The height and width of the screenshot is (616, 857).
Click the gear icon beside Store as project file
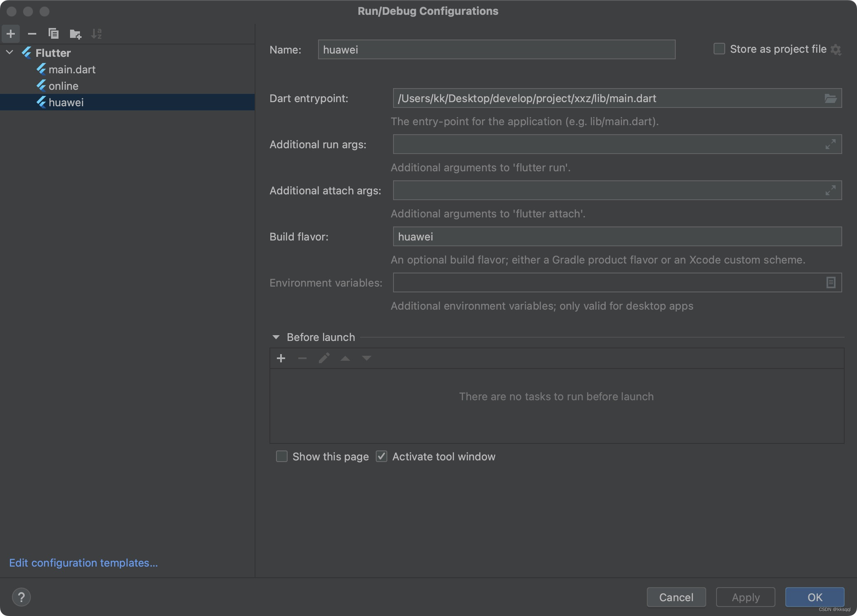point(836,50)
